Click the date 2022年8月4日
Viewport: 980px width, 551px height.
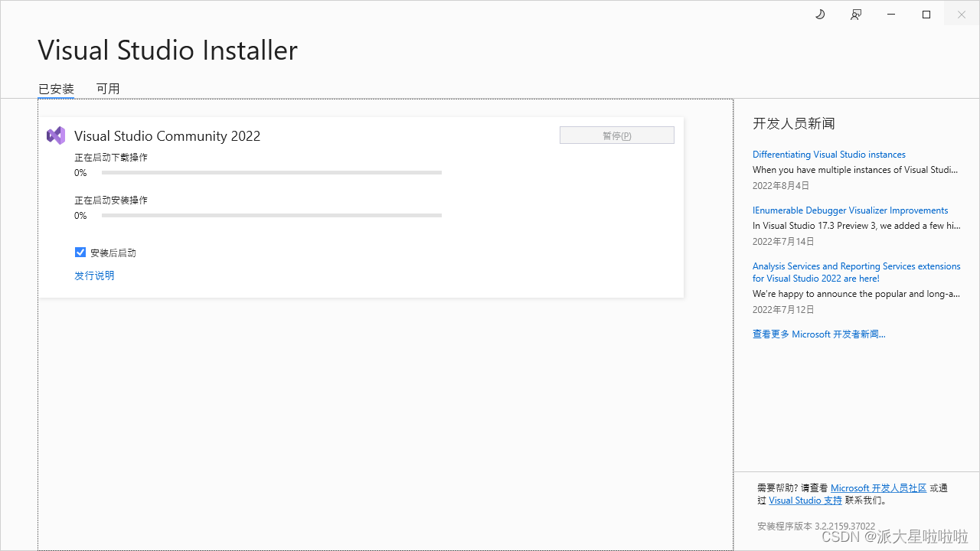781,186
